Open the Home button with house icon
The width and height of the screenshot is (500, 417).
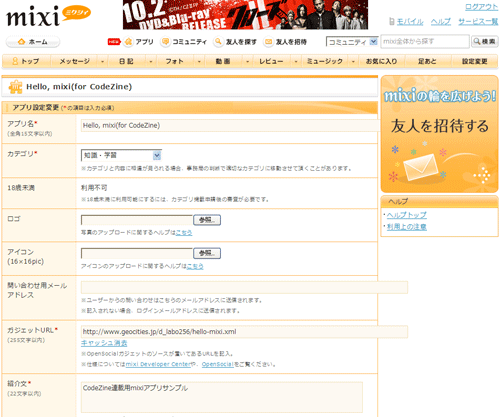click(33, 42)
